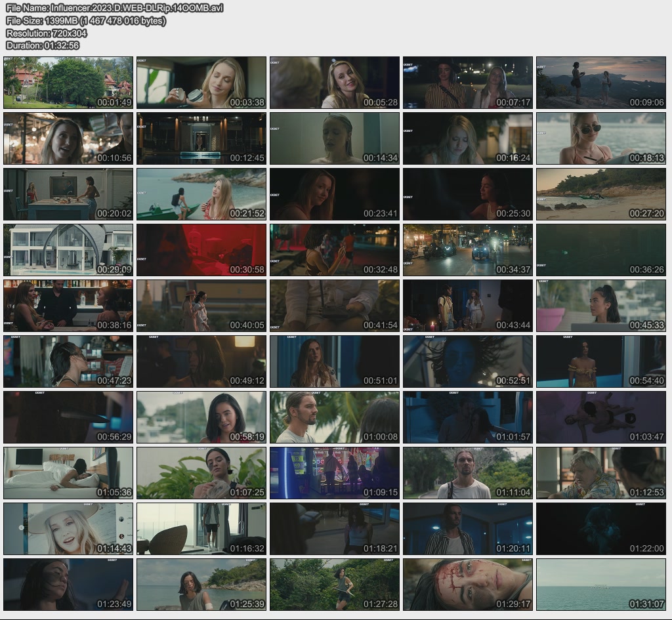Open the beach cove frame at 00:27:20

click(x=600, y=194)
